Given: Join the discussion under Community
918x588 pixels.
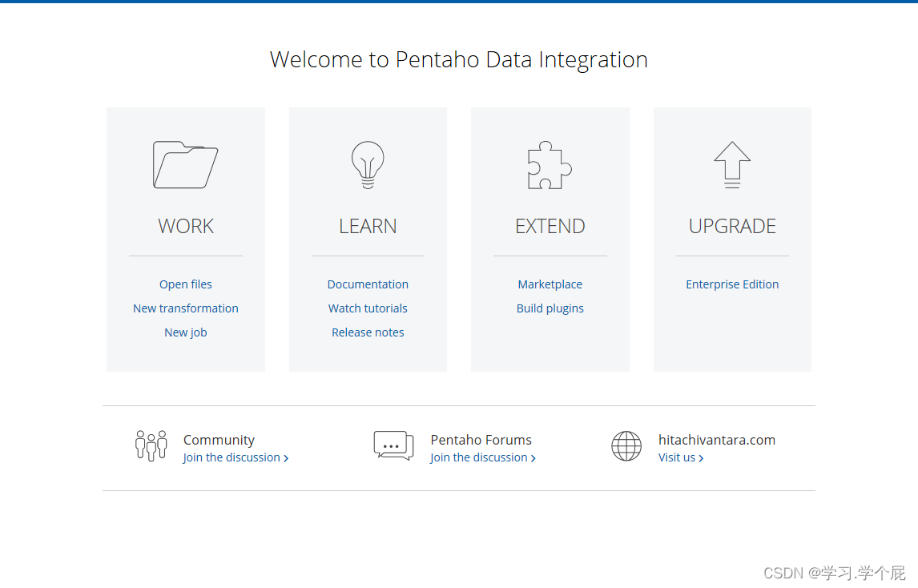Looking at the screenshot, I should point(236,457).
